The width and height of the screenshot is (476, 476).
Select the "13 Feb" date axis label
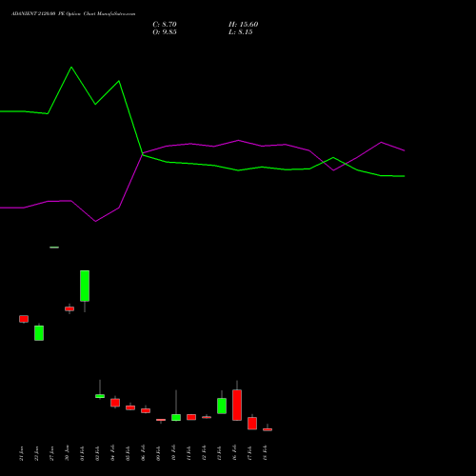[x=219, y=453]
